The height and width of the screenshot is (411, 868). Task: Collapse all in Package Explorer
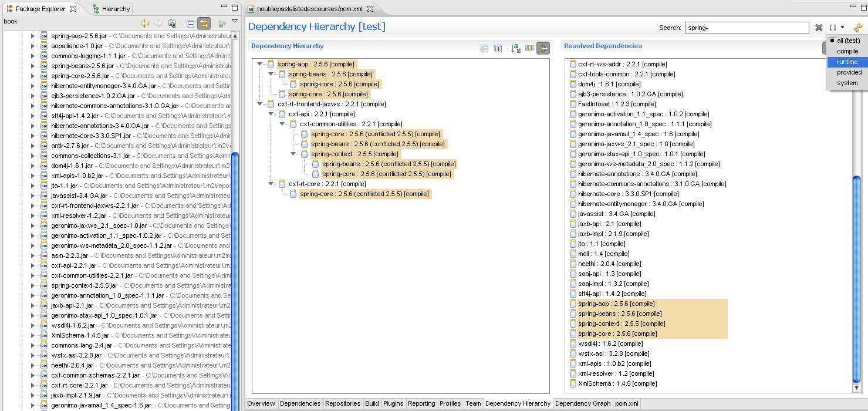coord(190,23)
